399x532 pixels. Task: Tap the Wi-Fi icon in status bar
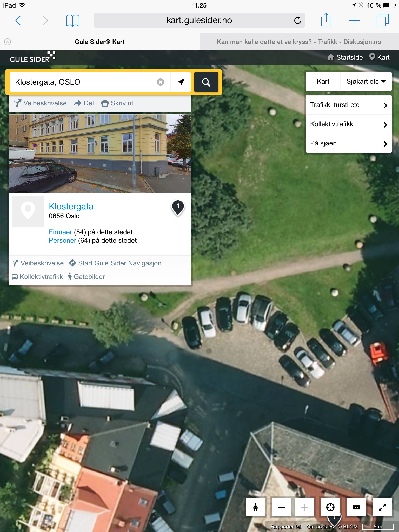(22, 5)
